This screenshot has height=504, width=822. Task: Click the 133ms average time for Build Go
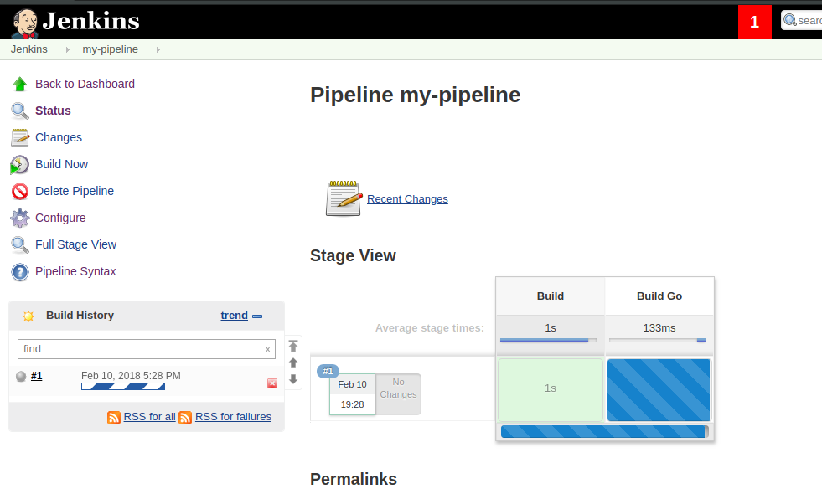[659, 328]
